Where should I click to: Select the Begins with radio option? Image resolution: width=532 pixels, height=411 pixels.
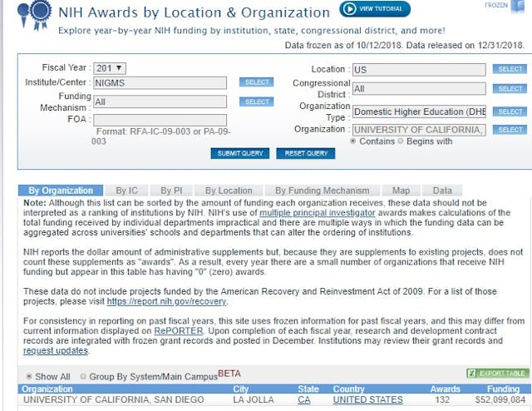(x=401, y=141)
